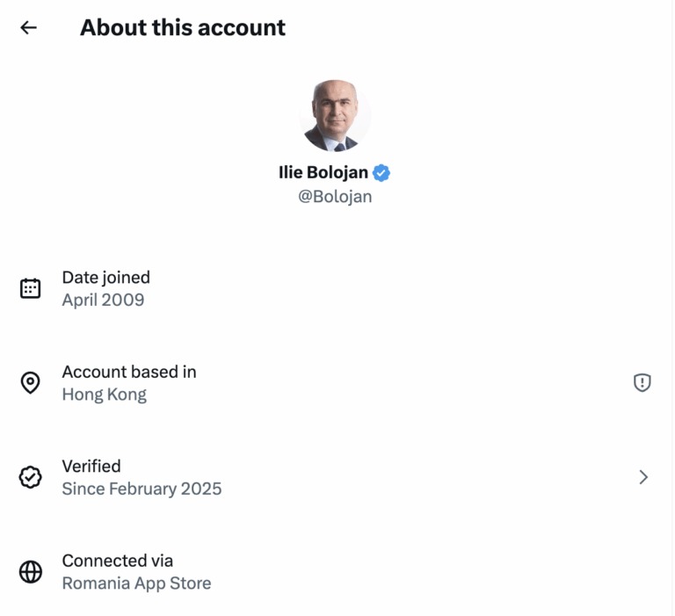Click the "April 2009" join date text
The width and height of the screenshot is (675, 616).
103,300
